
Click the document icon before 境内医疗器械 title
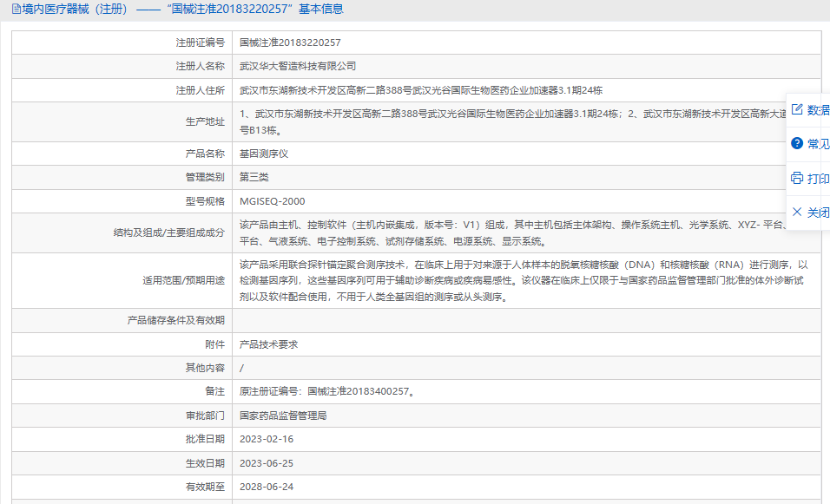tap(16, 9)
